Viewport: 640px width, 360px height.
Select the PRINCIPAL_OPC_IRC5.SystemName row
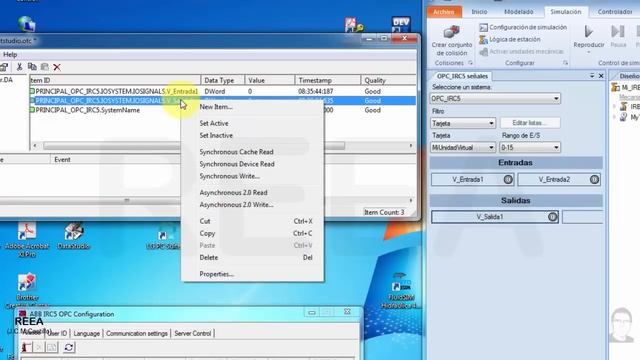224,110
